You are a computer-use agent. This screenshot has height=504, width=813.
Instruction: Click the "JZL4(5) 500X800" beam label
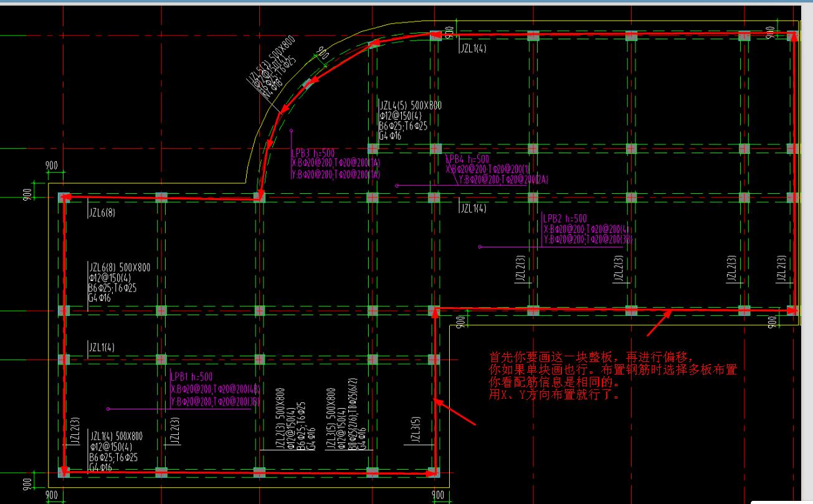tap(410, 106)
